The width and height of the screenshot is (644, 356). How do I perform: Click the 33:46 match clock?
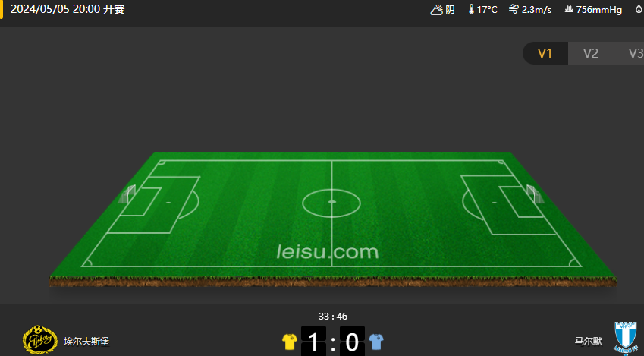point(333,316)
